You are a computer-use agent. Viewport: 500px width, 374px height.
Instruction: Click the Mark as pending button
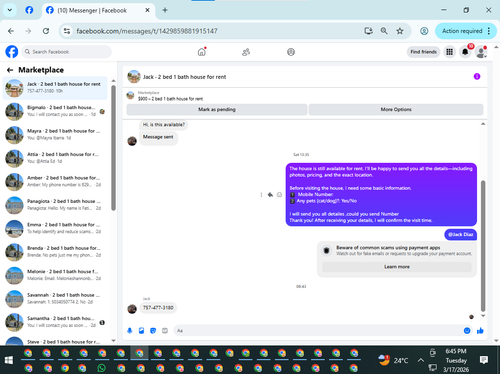[x=217, y=109]
